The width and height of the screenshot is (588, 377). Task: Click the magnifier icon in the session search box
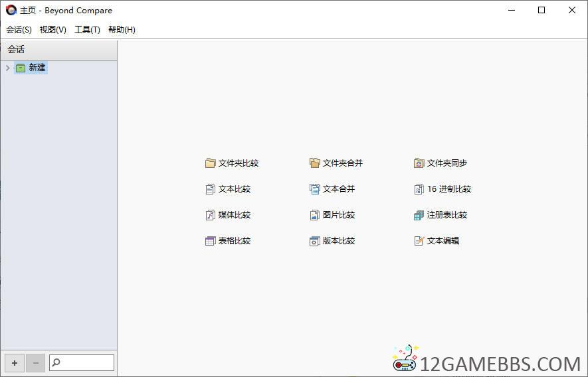[56, 362]
